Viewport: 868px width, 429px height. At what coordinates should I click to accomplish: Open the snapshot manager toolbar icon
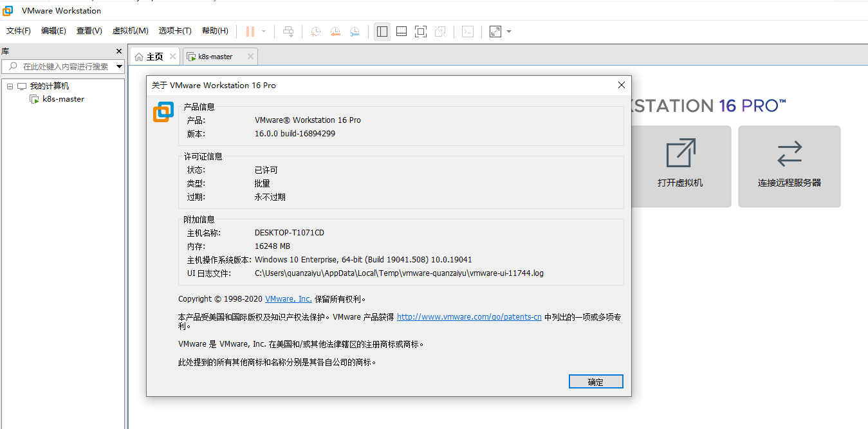click(355, 32)
